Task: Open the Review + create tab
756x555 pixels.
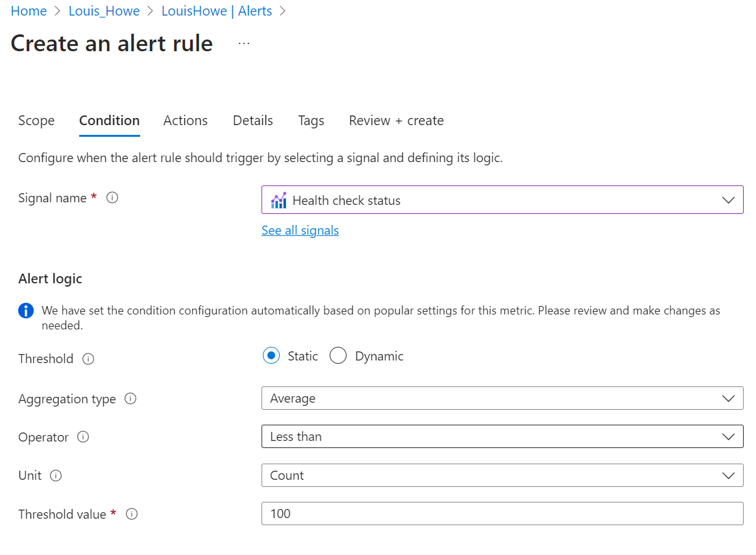Action: [x=396, y=121]
